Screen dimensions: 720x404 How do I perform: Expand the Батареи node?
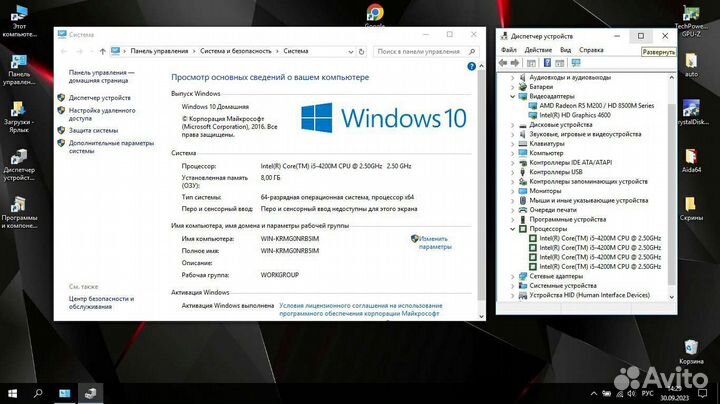pos(512,87)
